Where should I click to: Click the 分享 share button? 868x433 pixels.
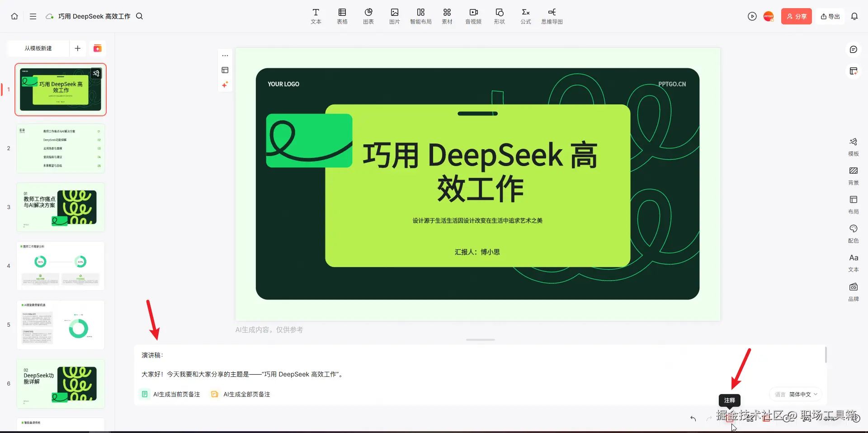pyautogui.click(x=797, y=16)
